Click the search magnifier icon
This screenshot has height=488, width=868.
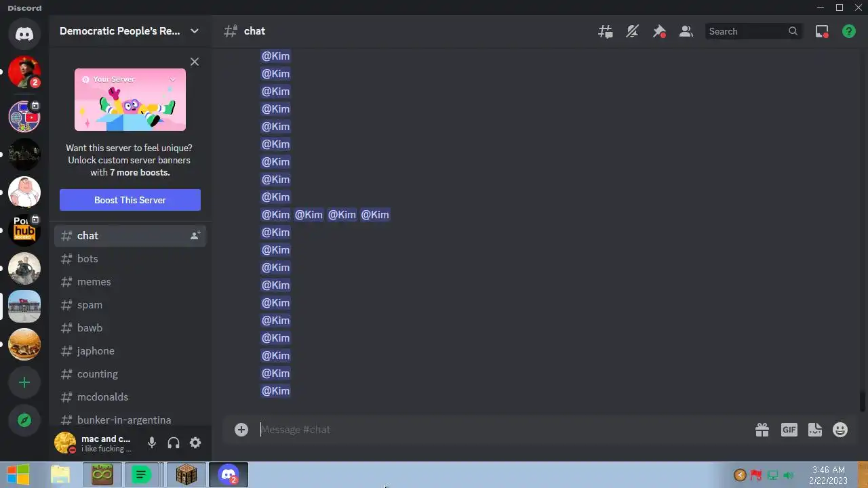pos(793,31)
